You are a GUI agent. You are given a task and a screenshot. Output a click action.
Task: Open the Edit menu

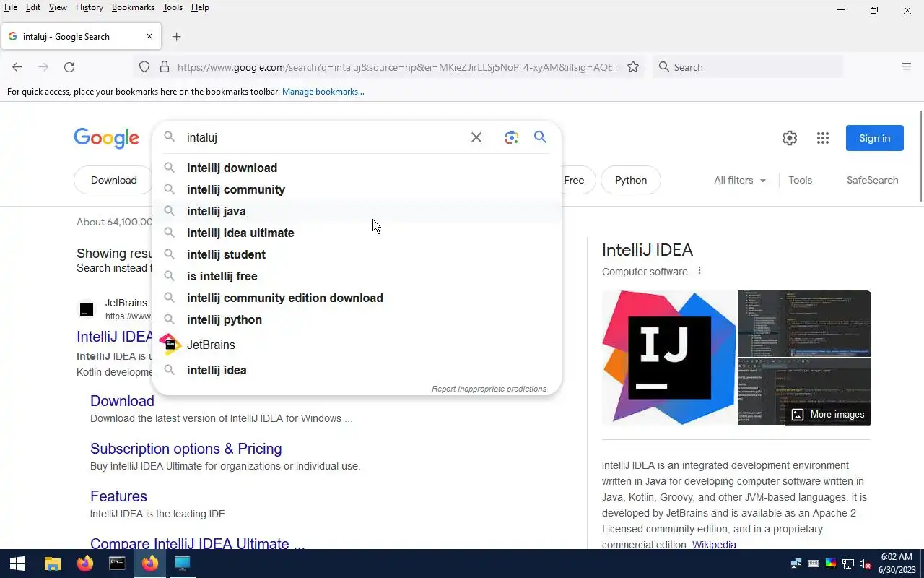point(33,7)
